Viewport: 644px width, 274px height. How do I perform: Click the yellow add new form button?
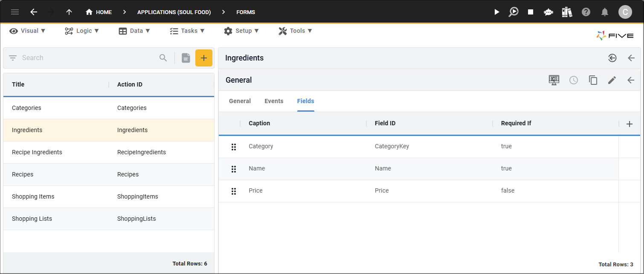[x=203, y=58]
